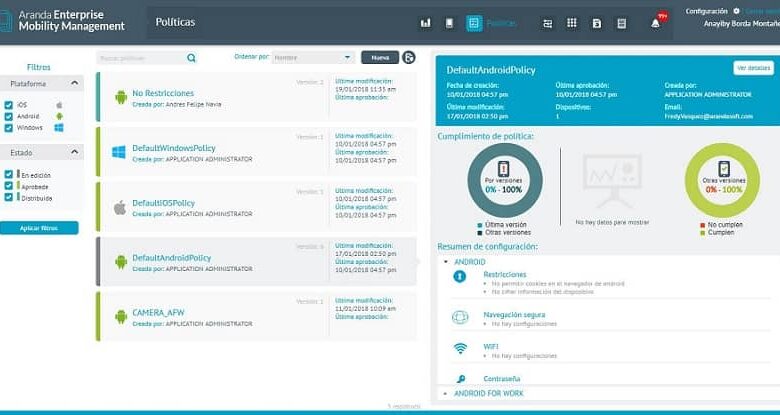Open the server stack icon in top bar
Screen dimensions: 780x415
coord(621,23)
